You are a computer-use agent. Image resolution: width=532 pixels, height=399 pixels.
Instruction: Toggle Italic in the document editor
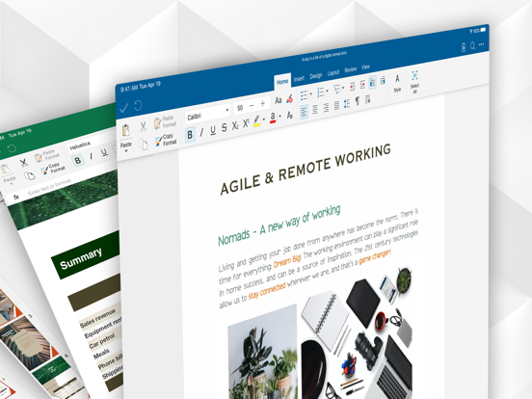point(201,132)
